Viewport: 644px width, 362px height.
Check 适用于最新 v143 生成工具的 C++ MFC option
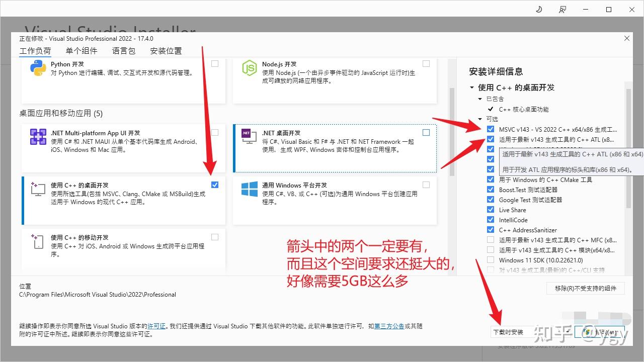pyautogui.click(x=491, y=240)
